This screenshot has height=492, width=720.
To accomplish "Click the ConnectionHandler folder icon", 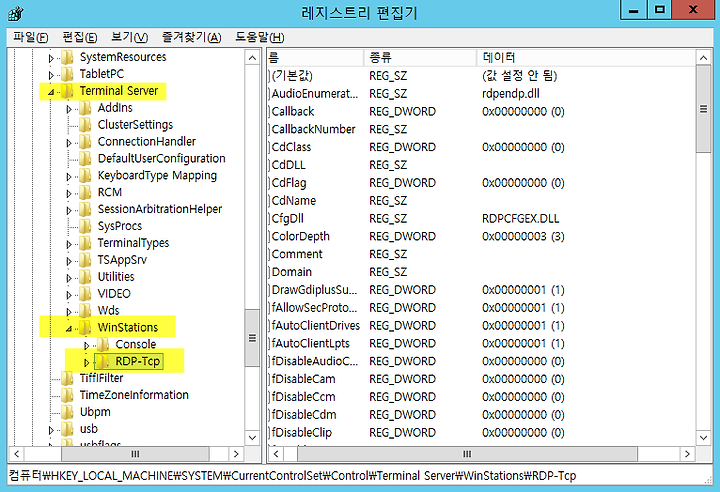I will (85, 142).
